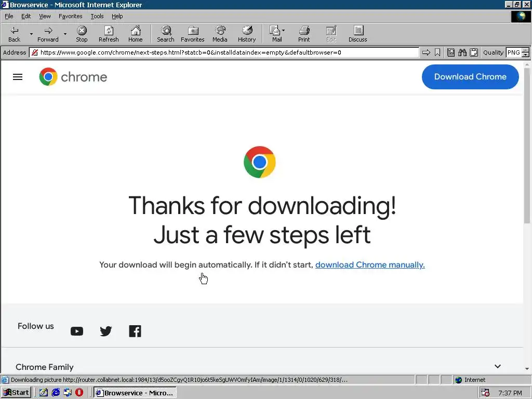532x399 pixels.
Task: Click the scrollbar down arrow
Action: click(527, 369)
